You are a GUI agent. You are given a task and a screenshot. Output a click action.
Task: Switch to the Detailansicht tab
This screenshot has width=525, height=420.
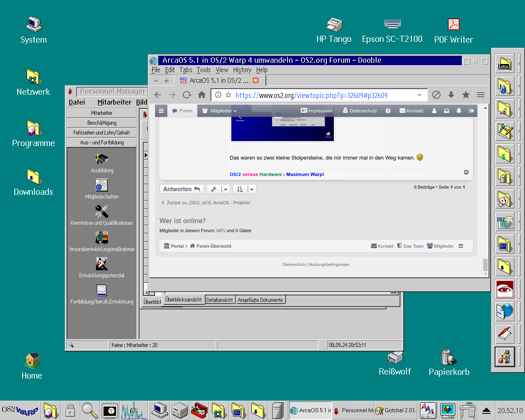pyautogui.click(x=219, y=300)
